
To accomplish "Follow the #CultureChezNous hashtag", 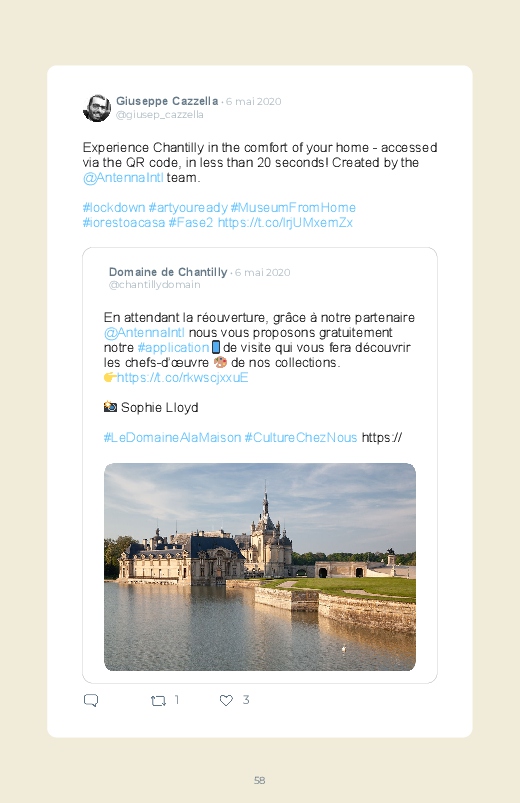I will click(301, 437).
